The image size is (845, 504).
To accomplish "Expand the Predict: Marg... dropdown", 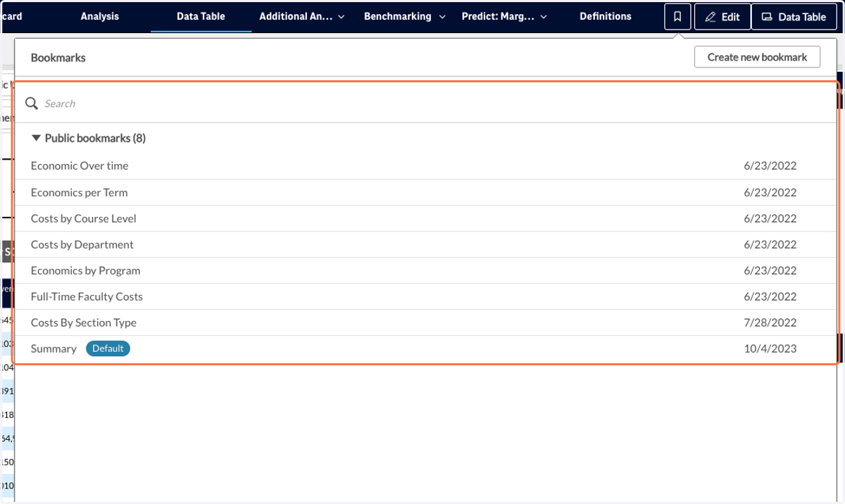I will (504, 16).
